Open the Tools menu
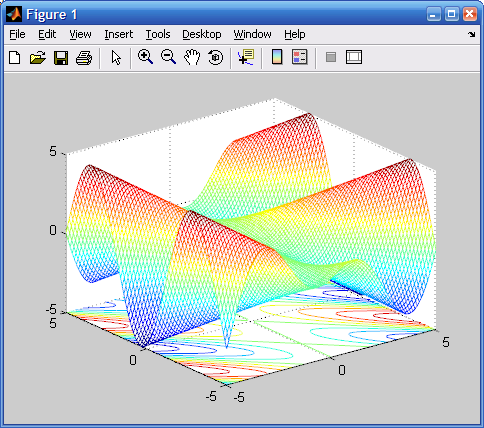Screen dimensions: 484x428 [x=158, y=34]
